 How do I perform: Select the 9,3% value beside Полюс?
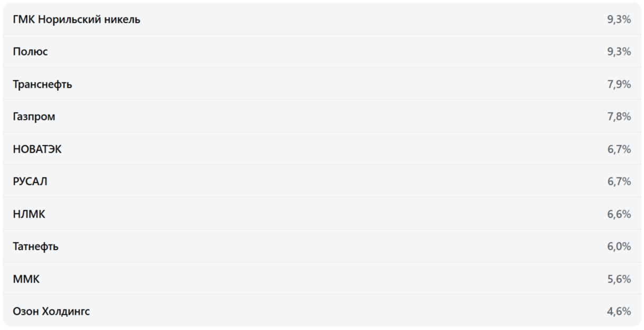tap(619, 52)
